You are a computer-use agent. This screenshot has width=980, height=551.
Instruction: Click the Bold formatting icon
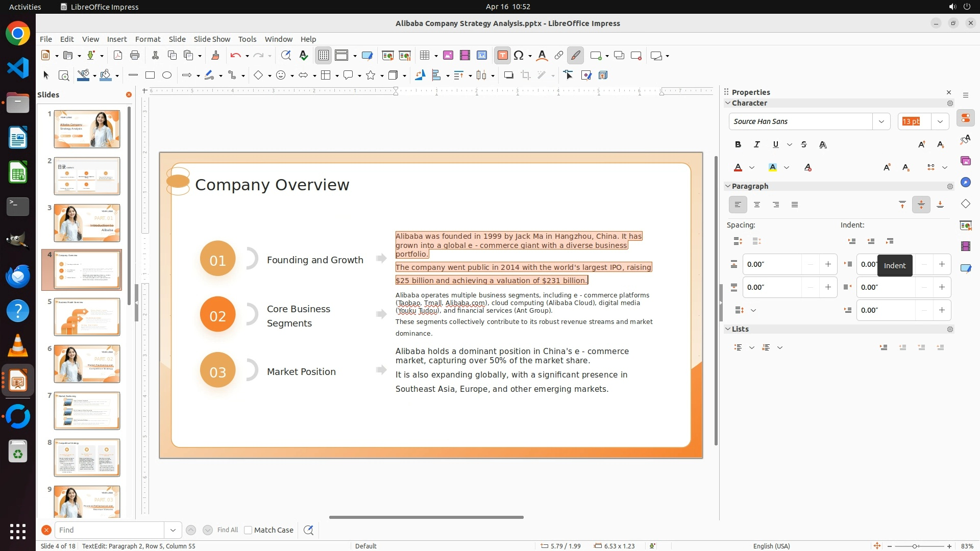(x=738, y=144)
